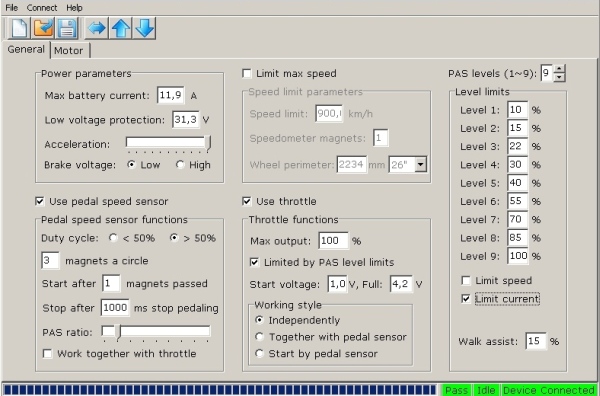This screenshot has width=600, height=396.
Task: Switch to the General tab
Action: pyautogui.click(x=26, y=49)
